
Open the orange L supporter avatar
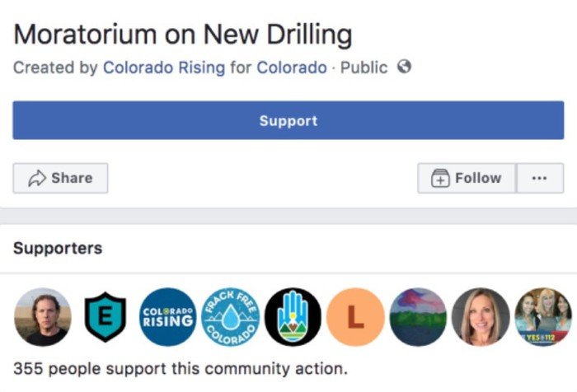coord(355,317)
